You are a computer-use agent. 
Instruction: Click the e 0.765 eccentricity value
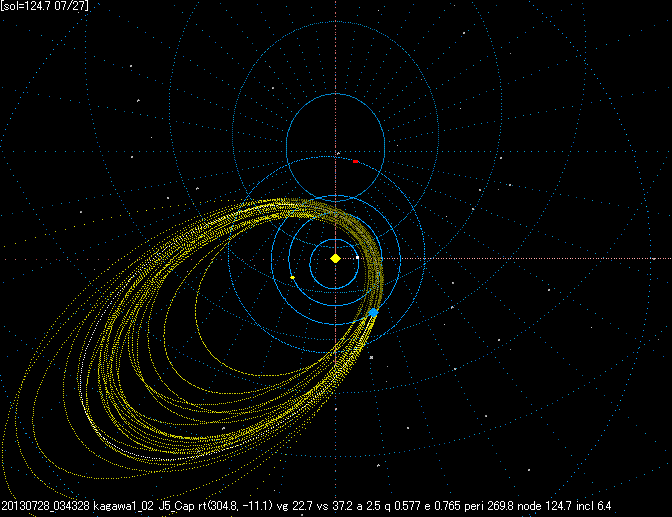tap(443, 506)
